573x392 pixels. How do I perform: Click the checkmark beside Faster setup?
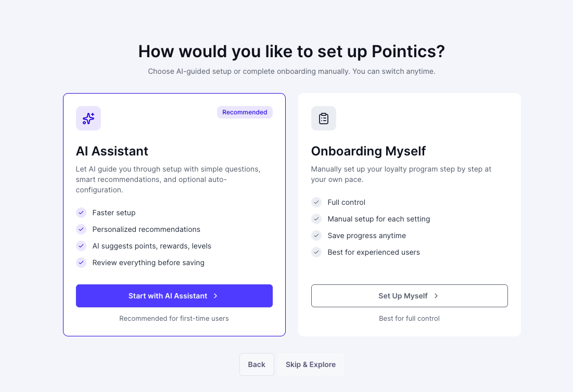pyautogui.click(x=81, y=213)
